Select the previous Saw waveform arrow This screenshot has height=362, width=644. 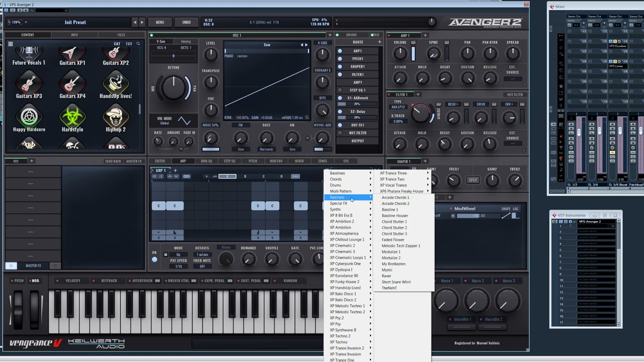pyautogui.click(x=302, y=45)
